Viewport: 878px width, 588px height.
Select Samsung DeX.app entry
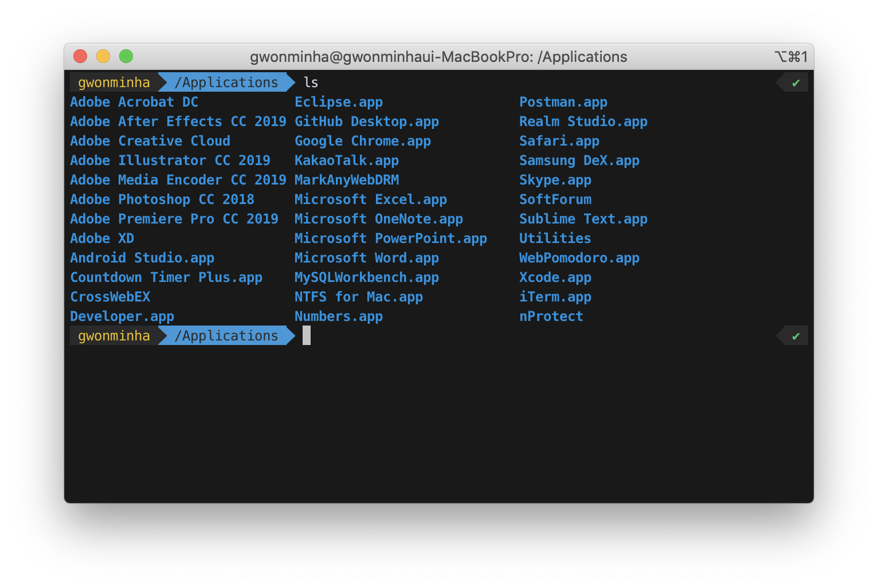point(579,160)
